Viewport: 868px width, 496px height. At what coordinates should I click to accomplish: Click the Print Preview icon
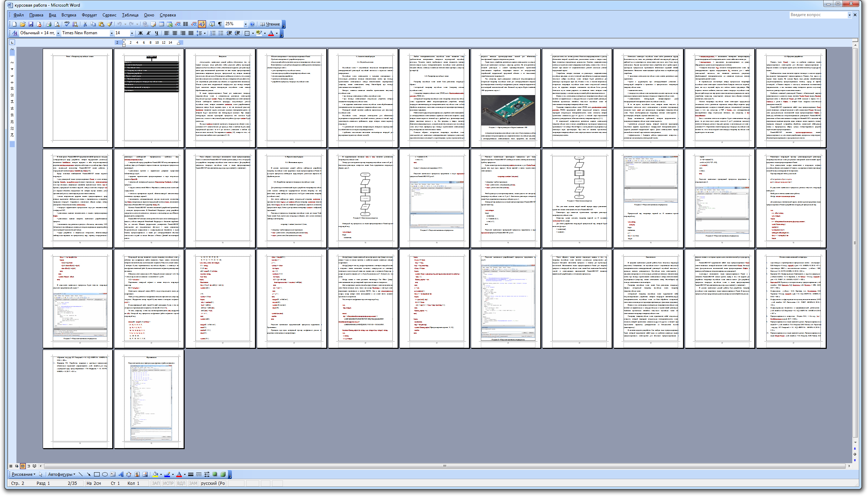(57, 24)
